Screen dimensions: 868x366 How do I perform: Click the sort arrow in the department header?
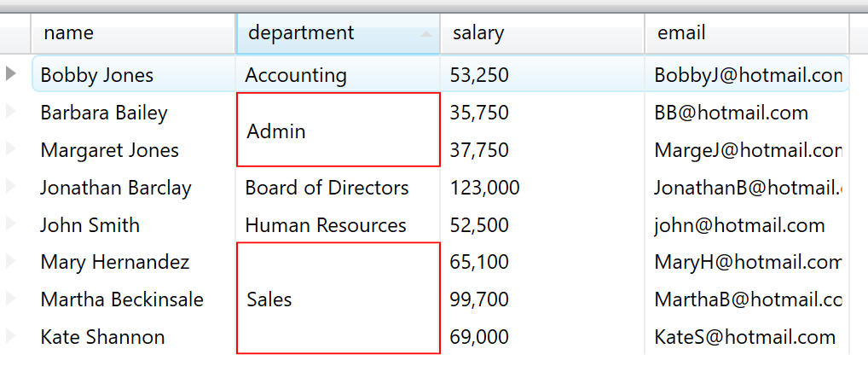click(x=425, y=34)
